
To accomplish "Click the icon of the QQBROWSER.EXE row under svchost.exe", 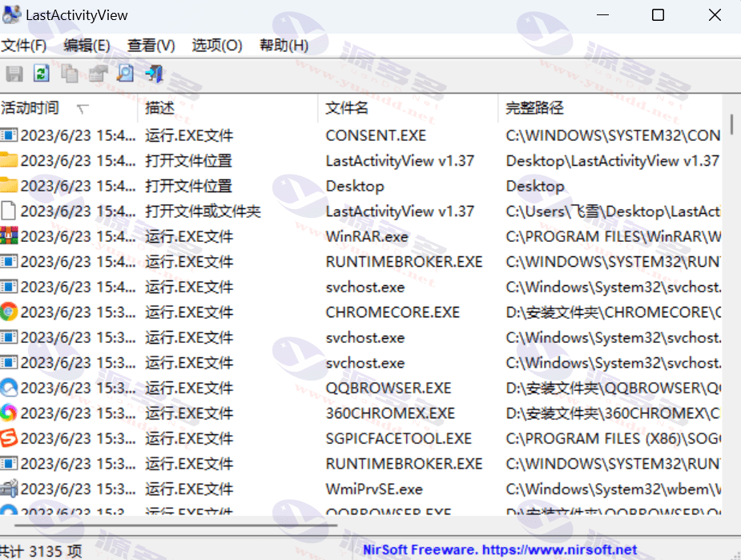I will point(9,388).
